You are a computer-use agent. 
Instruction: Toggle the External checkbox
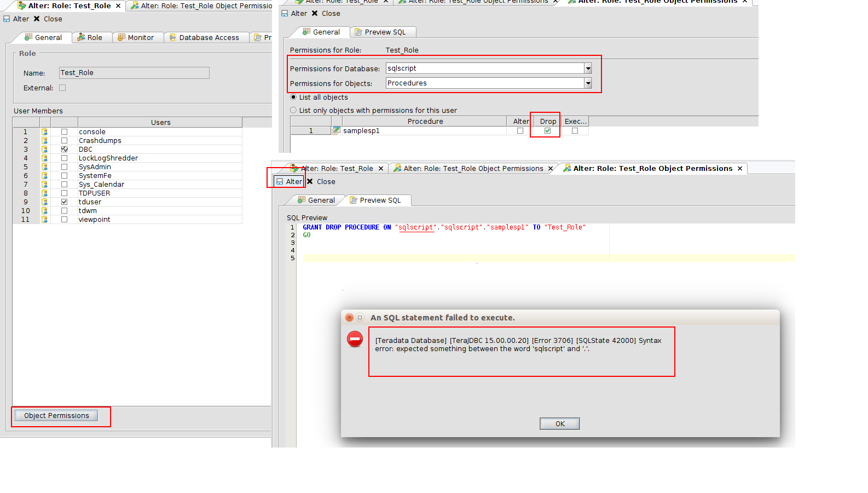pyautogui.click(x=62, y=88)
